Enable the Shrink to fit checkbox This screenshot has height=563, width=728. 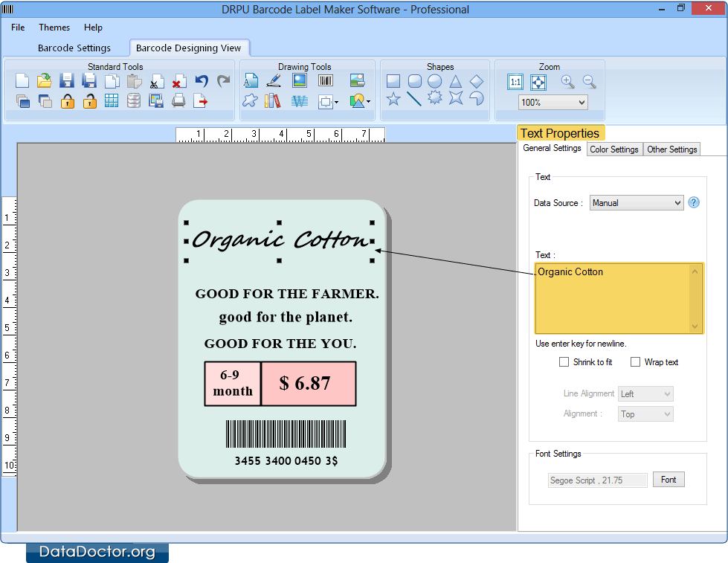pos(564,362)
